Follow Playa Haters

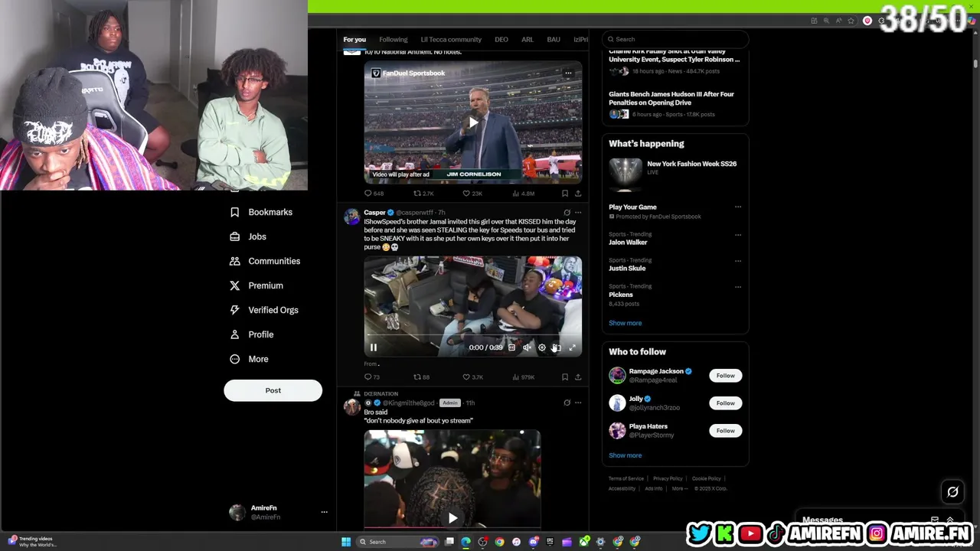[x=725, y=431]
